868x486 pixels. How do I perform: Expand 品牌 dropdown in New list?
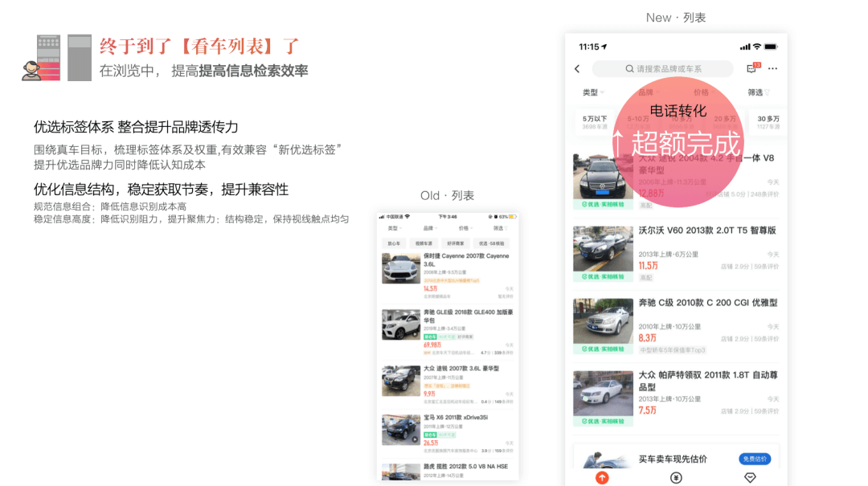tap(649, 92)
